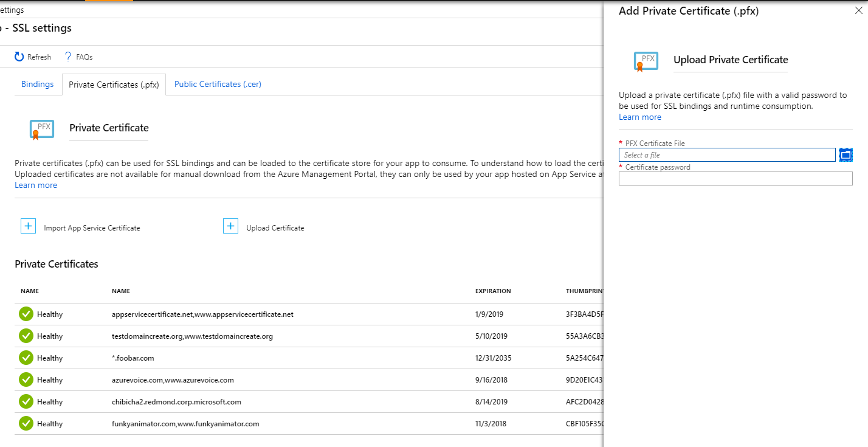Open Learn more link under Private Certificate description
The image size is (868, 447).
(x=36, y=185)
